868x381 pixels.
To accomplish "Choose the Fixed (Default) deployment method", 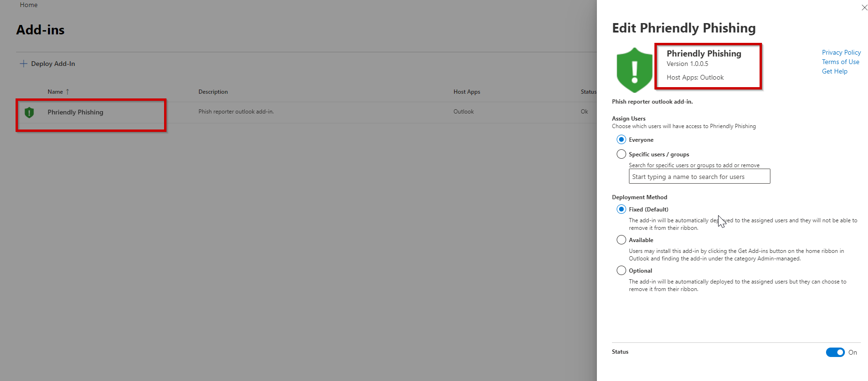I will coord(621,209).
